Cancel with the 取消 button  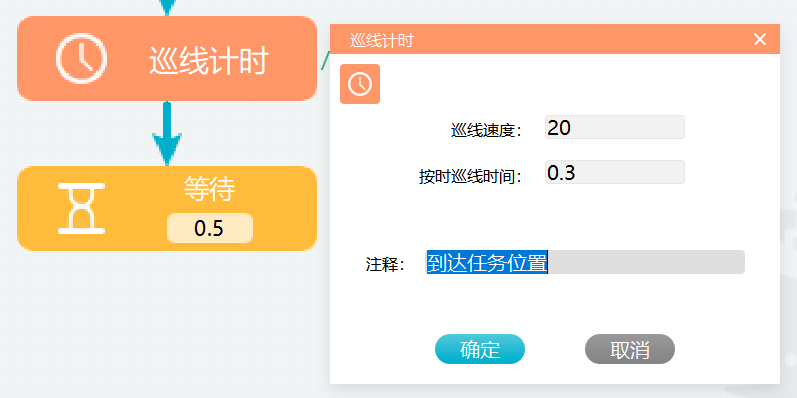tap(630, 349)
